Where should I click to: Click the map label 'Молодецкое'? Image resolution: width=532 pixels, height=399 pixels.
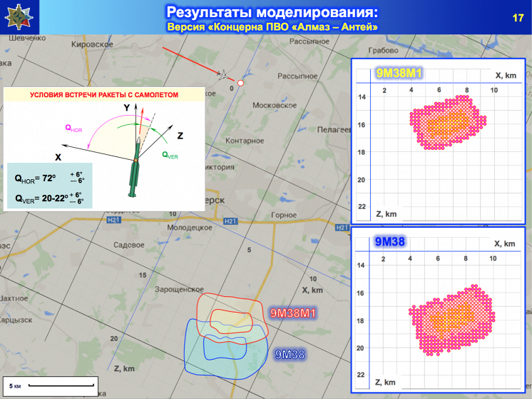pyautogui.click(x=190, y=228)
